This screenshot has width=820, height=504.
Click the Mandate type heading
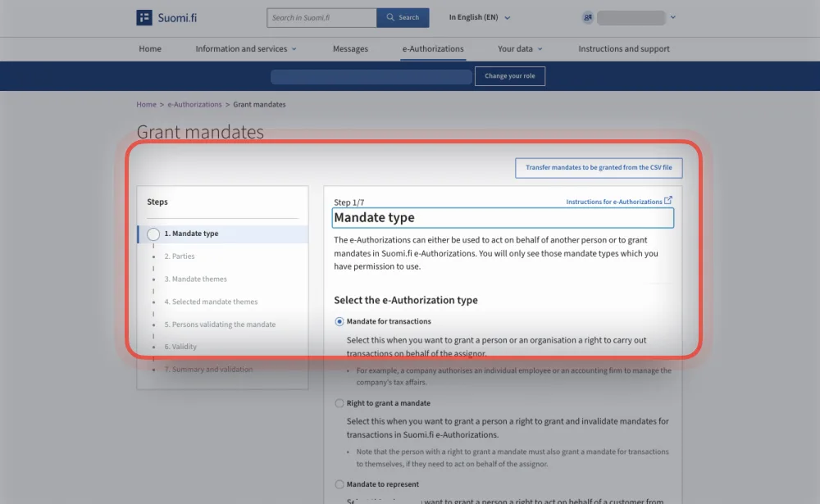[x=375, y=217]
